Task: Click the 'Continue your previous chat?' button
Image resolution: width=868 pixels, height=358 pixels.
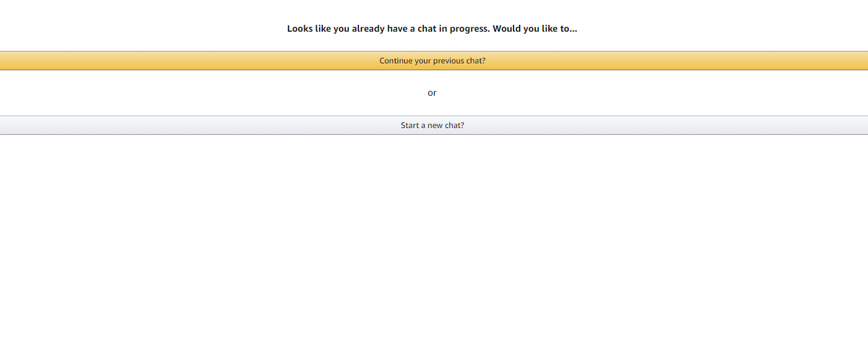Action: tap(433, 61)
